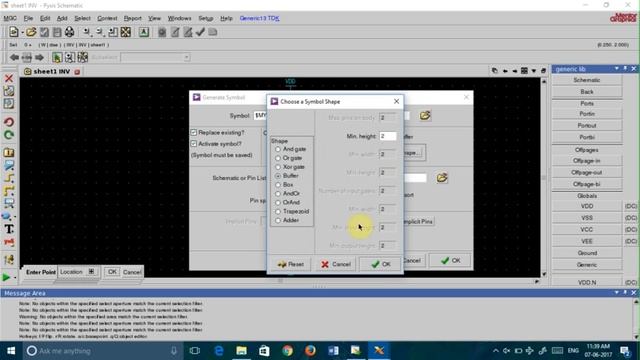The width and height of the screenshot is (640, 360).
Task: Open the window list dropdown arrow above canvas
Action: pos(534,71)
